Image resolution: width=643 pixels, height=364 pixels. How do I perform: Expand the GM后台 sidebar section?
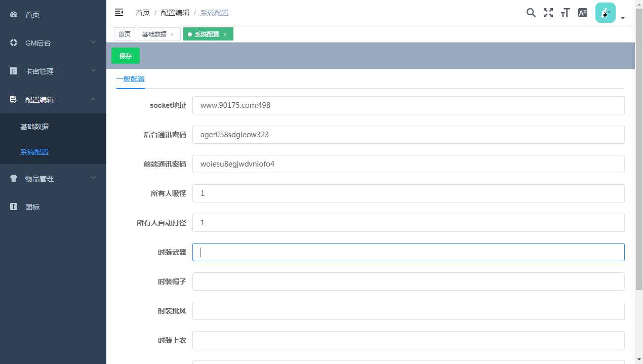tap(93, 43)
